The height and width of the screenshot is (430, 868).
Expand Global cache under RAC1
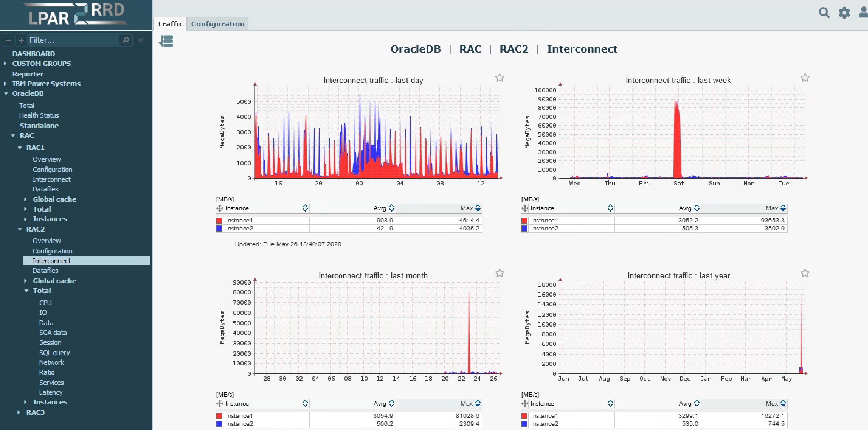(x=25, y=199)
